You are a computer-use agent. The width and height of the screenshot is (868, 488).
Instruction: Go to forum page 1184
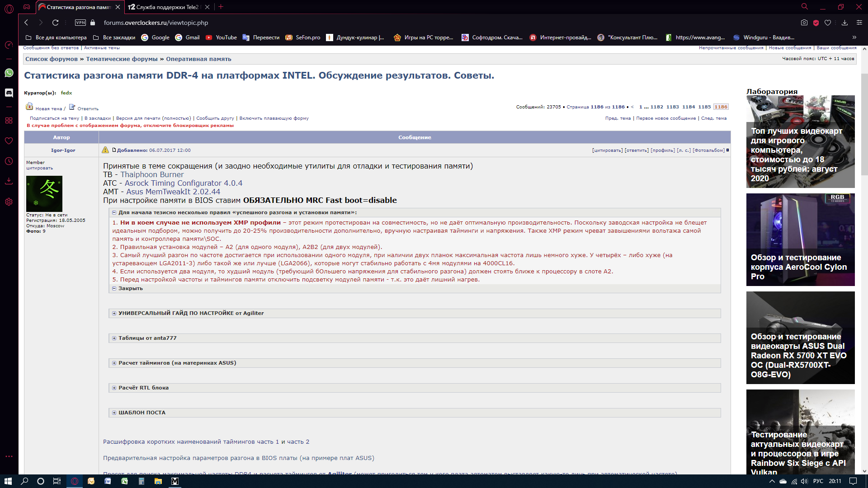(x=689, y=107)
